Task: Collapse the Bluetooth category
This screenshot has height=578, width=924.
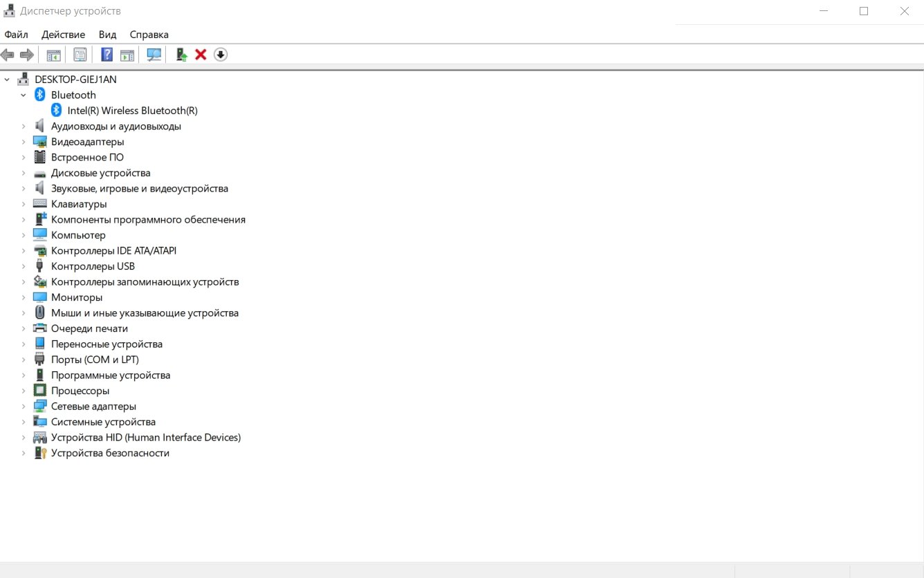Action: [24, 95]
